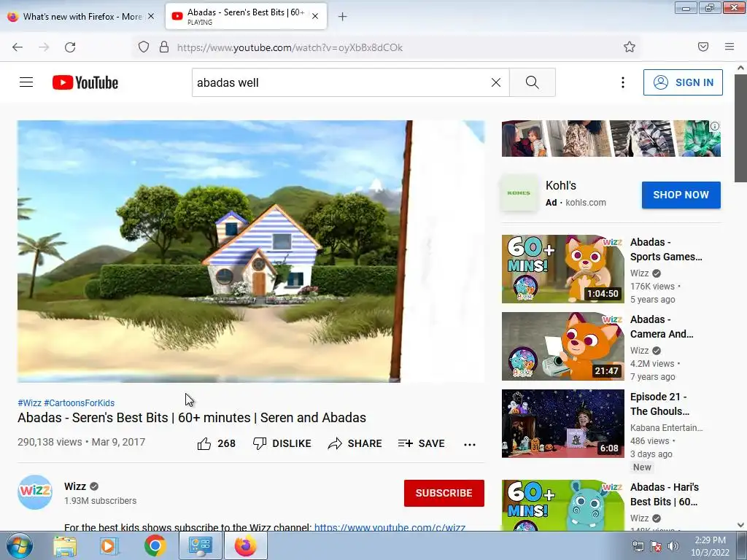
Task: Click inside the video player
Action: point(251,251)
